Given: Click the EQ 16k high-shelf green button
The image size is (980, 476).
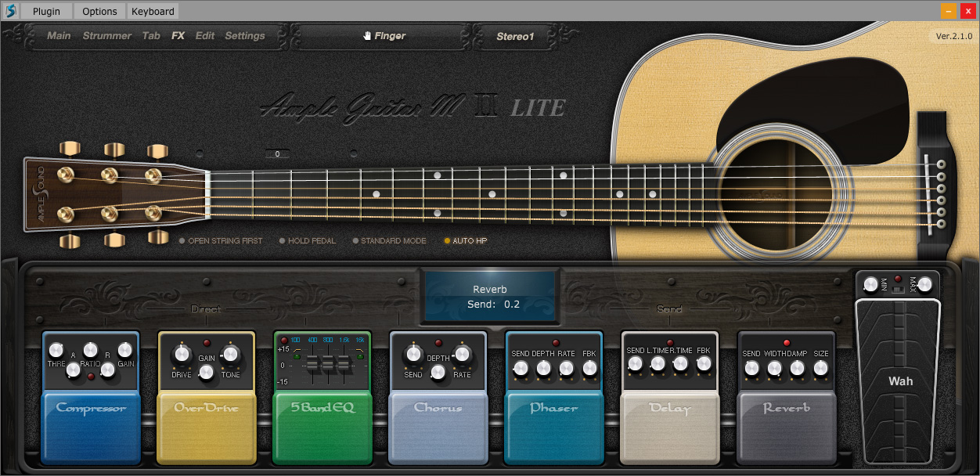Looking at the screenshot, I should coord(359,358).
